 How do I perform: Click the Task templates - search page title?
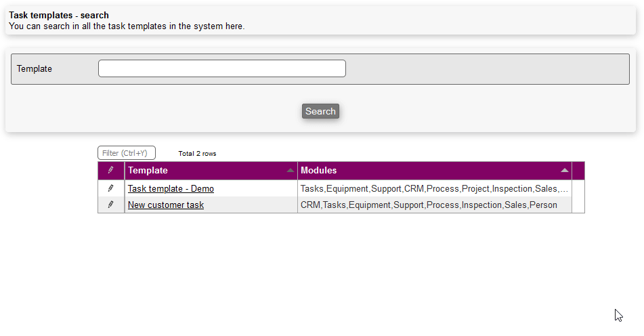click(x=59, y=15)
